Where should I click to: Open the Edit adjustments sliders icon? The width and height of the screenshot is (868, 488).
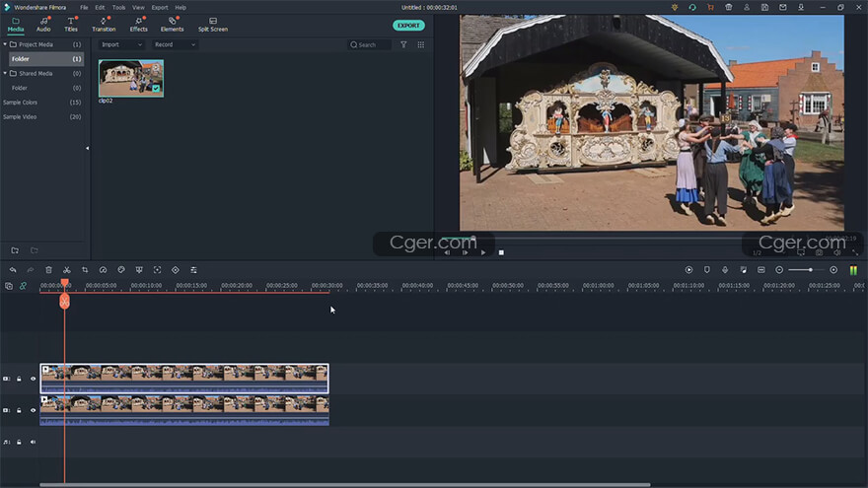click(193, 270)
